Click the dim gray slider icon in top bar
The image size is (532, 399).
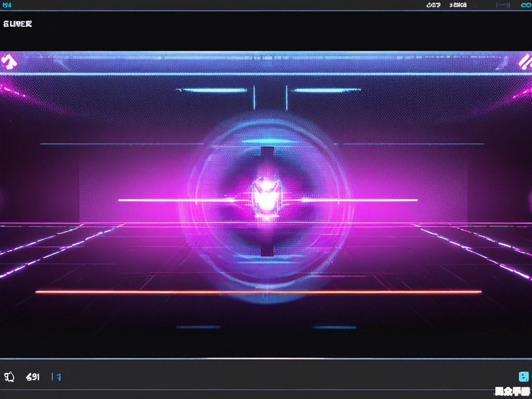click(x=503, y=5)
